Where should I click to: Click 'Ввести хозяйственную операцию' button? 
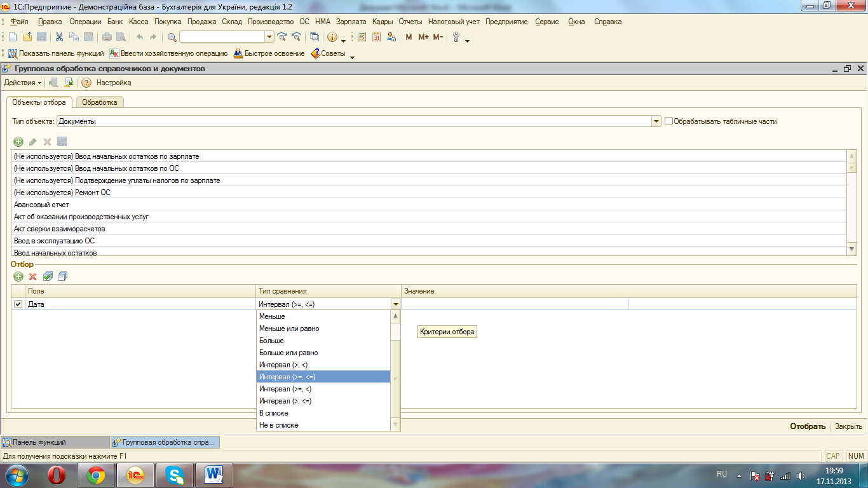[x=168, y=53]
